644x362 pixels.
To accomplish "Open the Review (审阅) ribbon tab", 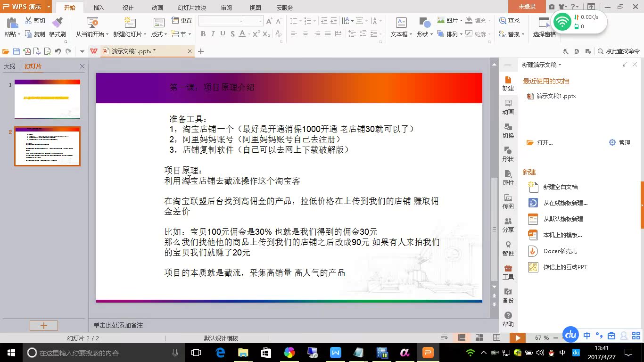I will point(226,8).
